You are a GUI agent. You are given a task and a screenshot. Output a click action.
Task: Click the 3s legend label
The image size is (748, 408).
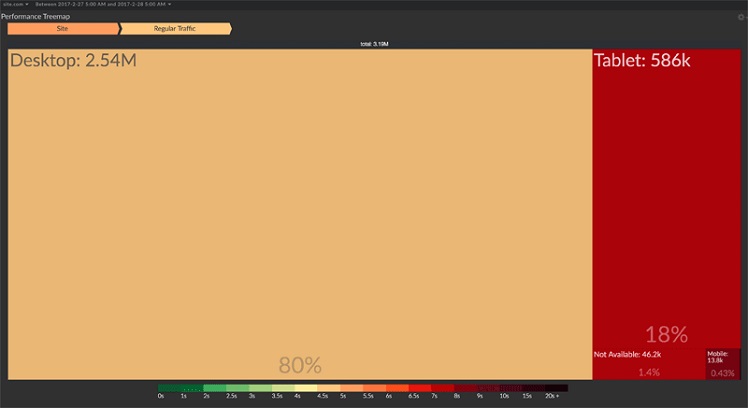point(252,396)
